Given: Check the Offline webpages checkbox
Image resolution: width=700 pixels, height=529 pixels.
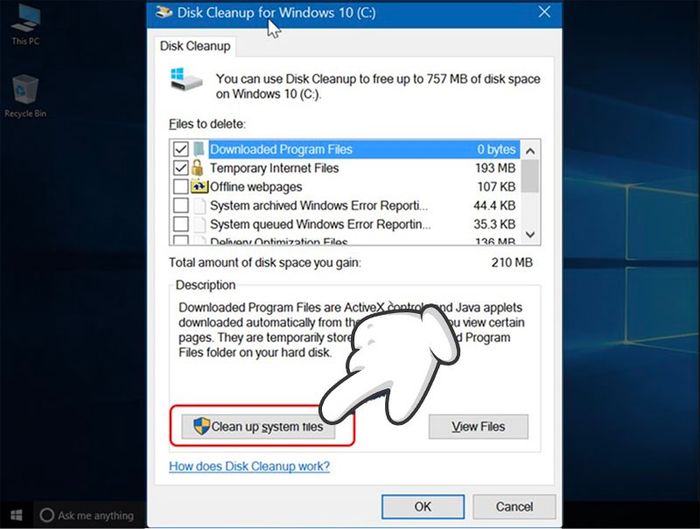Looking at the screenshot, I should pos(181,186).
